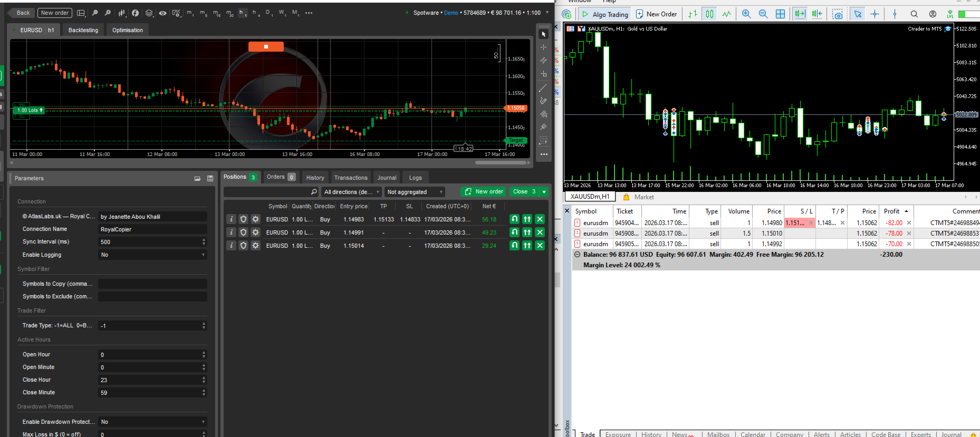Switch to the Optimisation tab

point(128,30)
